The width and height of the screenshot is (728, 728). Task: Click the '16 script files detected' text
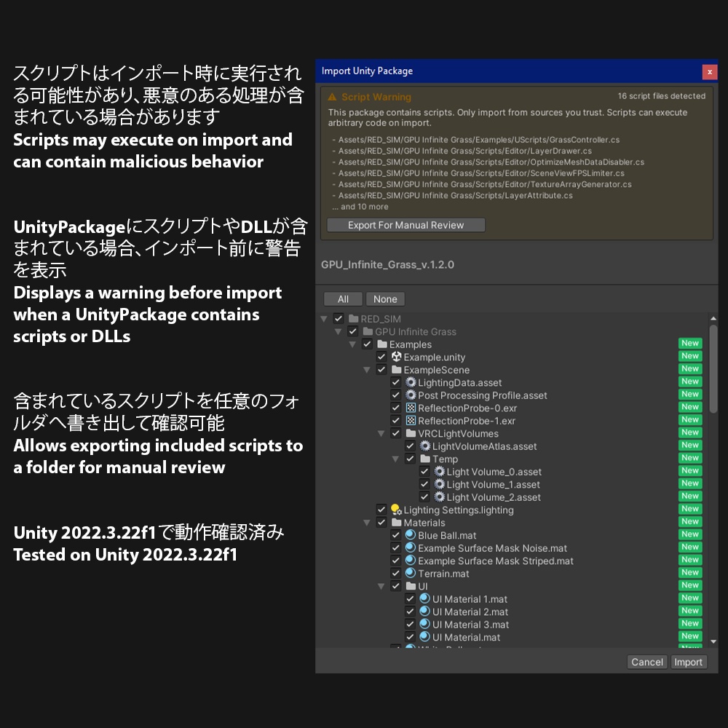tap(661, 96)
